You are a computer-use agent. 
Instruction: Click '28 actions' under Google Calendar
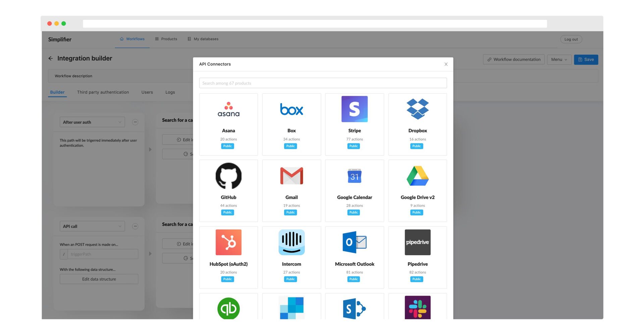(355, 206)
